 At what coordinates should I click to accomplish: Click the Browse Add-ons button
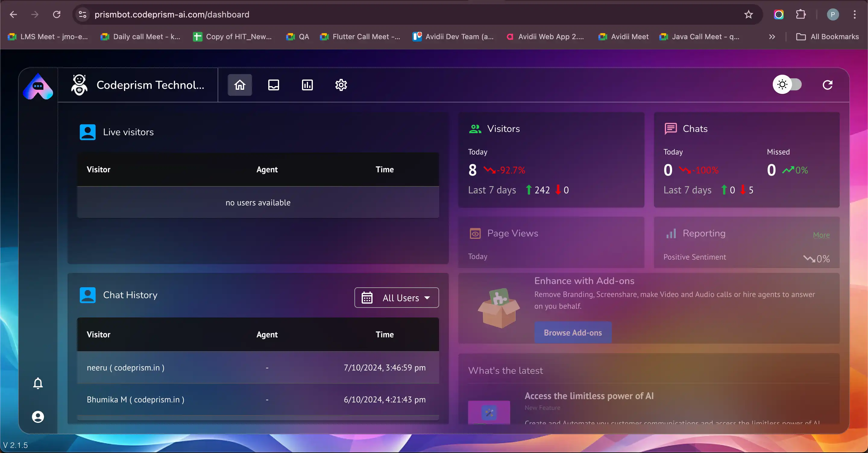[573, 333]
